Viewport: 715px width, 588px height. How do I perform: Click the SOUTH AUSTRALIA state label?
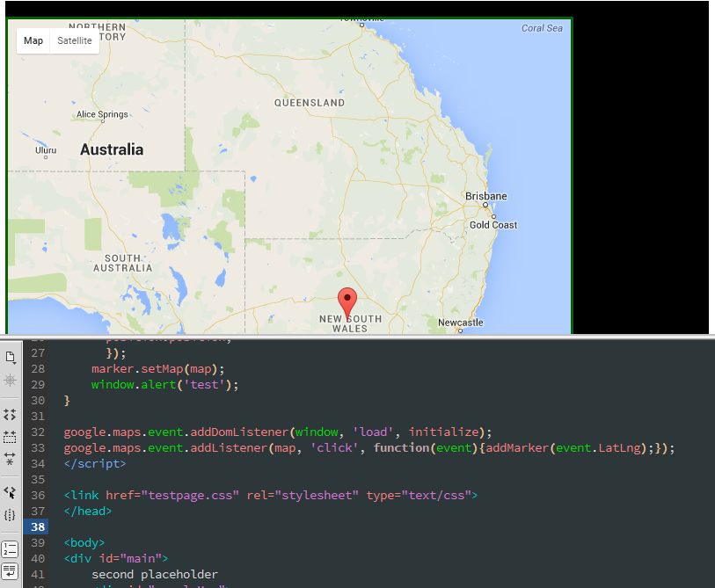pyautogui.click(x=122, y=264)
